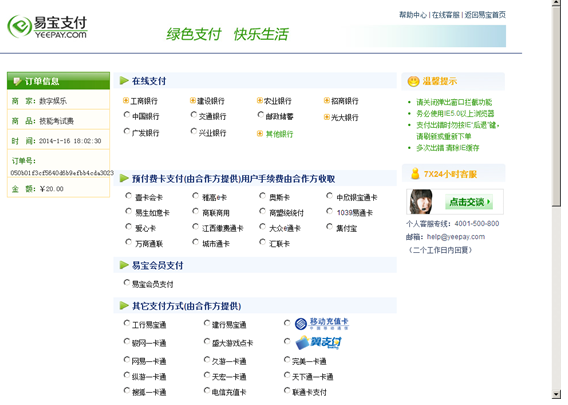Click the amount ¥20.00 value
This screenshot has width=568, height=405.
(51, 189)
